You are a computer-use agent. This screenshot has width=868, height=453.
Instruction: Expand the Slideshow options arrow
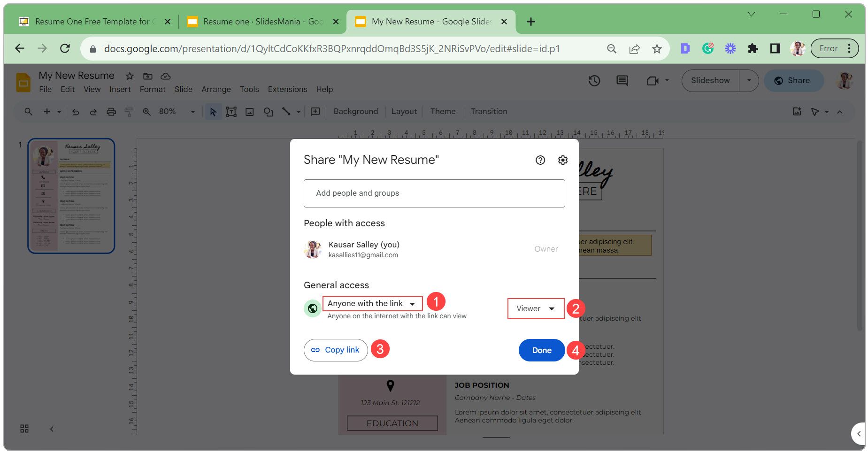(749, 81)
